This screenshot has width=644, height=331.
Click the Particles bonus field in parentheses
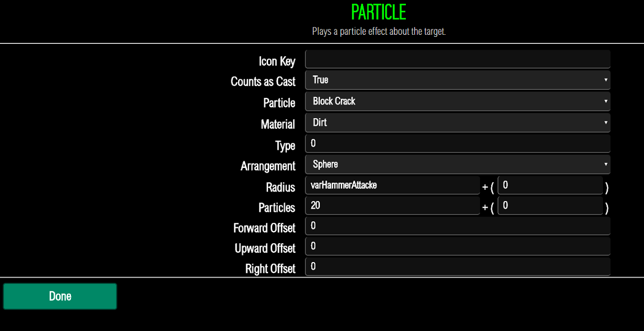(550, 205)
